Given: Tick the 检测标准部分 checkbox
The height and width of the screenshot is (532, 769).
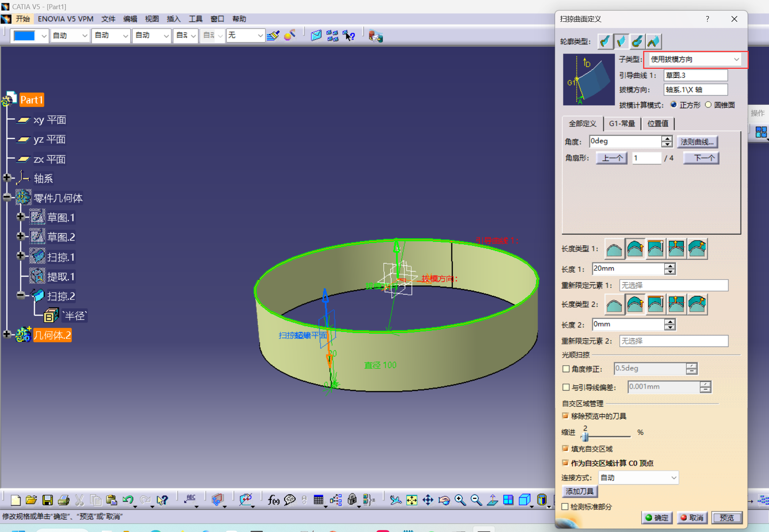Looking at the screenshot, I should pos(565,506).
